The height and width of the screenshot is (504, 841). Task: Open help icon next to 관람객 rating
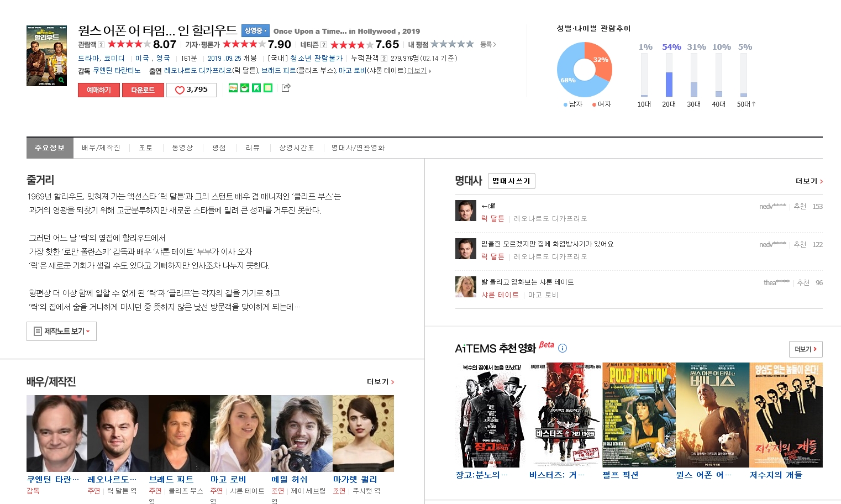(101, 45)
